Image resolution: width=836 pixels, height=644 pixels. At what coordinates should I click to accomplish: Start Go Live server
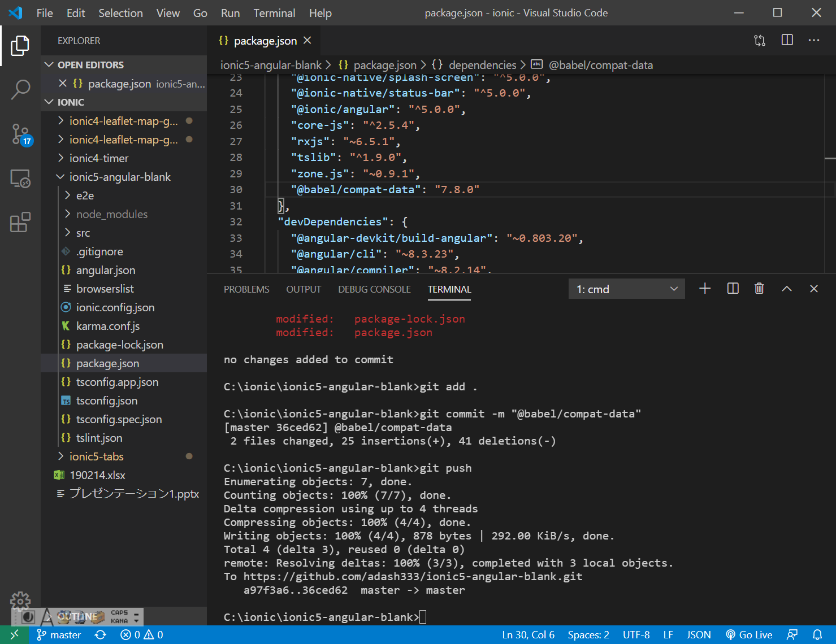pos(749,634)
